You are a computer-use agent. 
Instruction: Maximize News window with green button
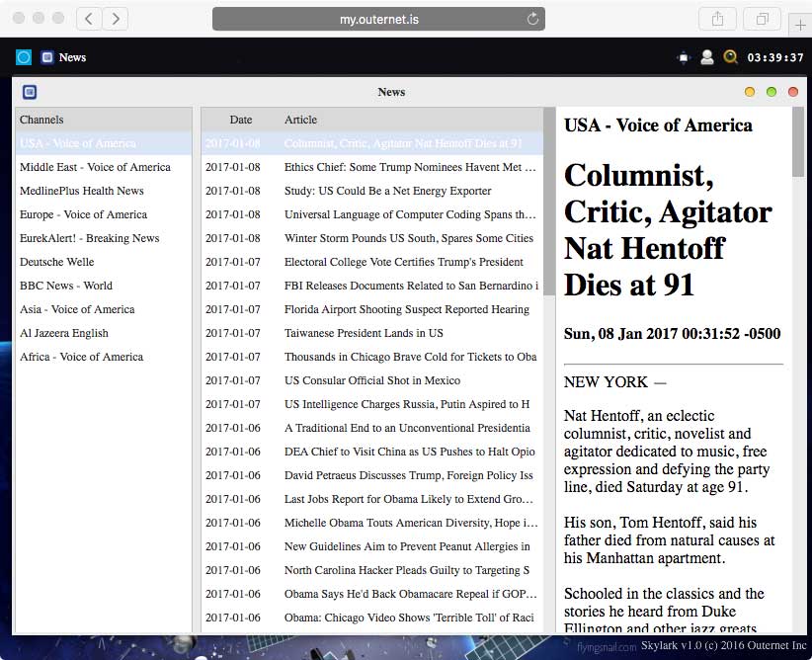771,92
